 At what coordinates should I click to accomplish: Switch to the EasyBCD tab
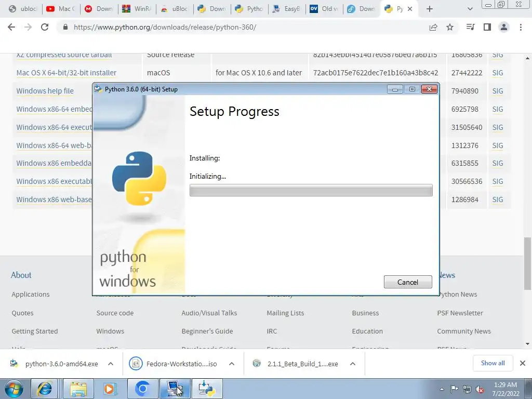click(287, 9)
